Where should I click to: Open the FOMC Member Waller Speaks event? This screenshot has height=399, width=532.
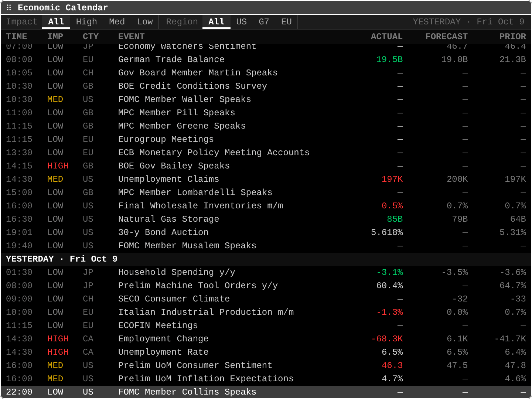pyautogui.click(x=266, y=99)
